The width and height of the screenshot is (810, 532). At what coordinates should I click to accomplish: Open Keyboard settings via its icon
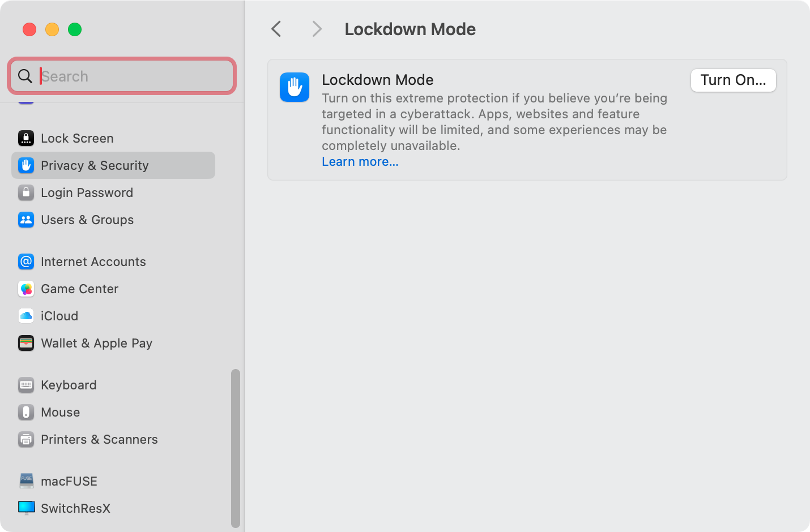click(x=26, y=385)
